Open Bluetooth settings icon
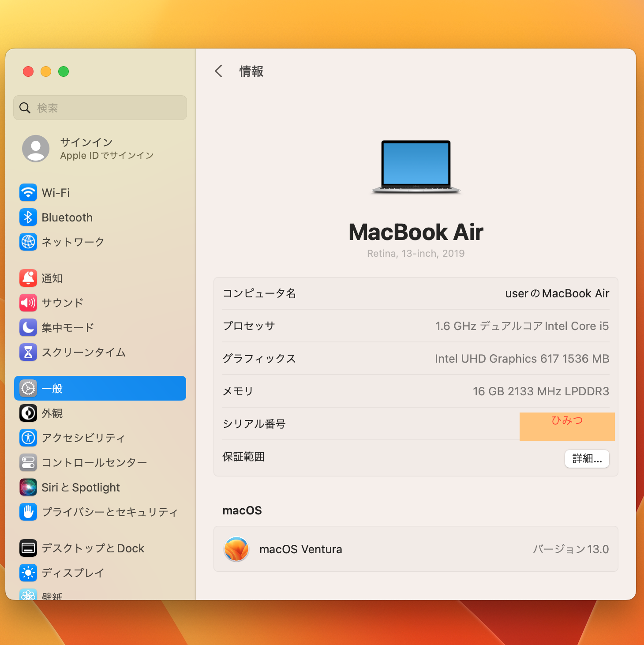The height and width of the screenshot is (645, 644). [28, 217]
